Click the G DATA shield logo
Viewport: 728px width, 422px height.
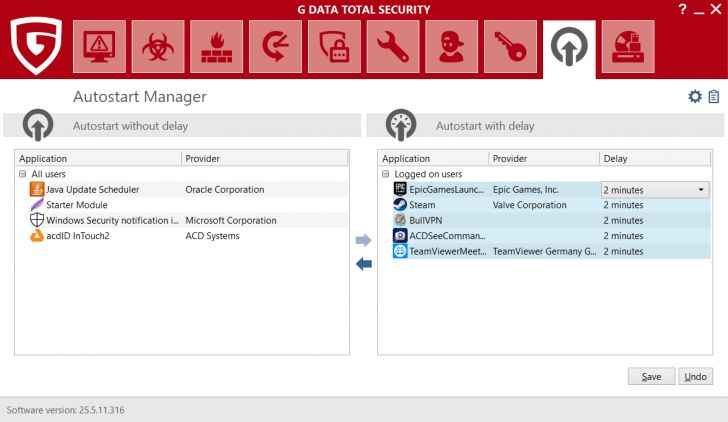coord(36,45)
